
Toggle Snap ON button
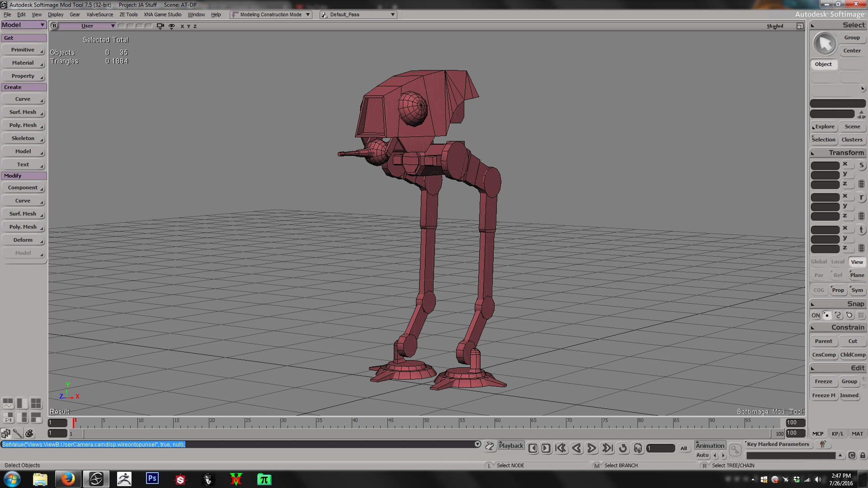[x=816, y=315]
